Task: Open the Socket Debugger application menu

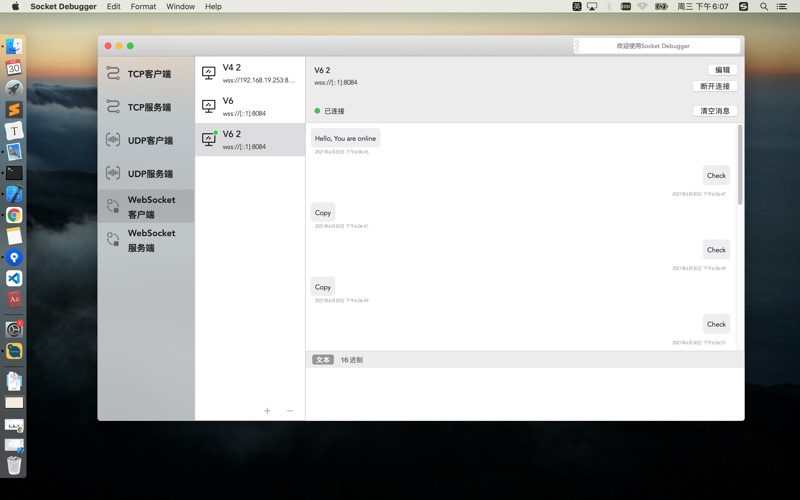Action: pyautogui.click(x=63, y=7)
